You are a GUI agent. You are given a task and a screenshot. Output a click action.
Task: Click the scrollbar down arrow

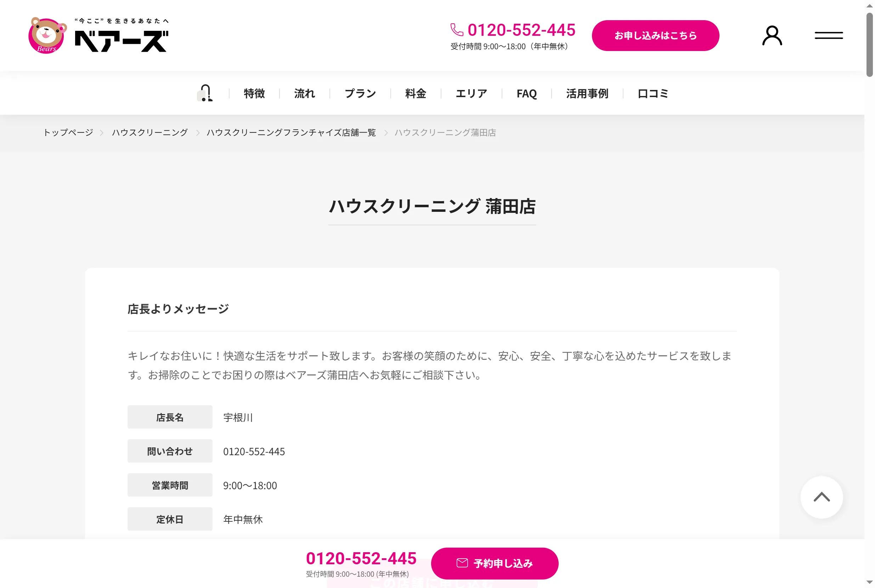[x=869, y=582]
